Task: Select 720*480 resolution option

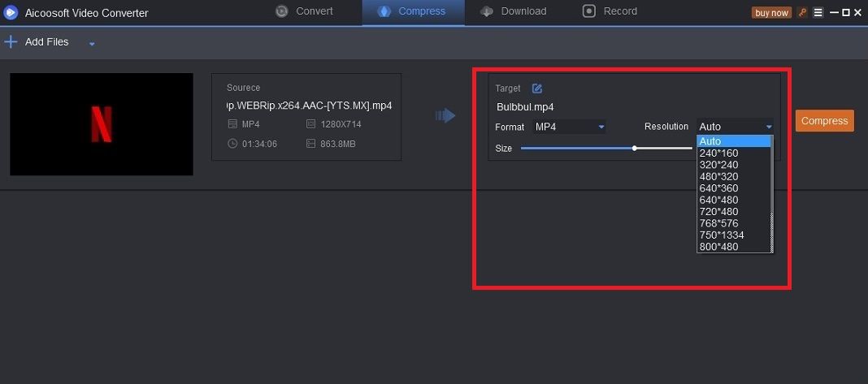Action: pos(733,211)
